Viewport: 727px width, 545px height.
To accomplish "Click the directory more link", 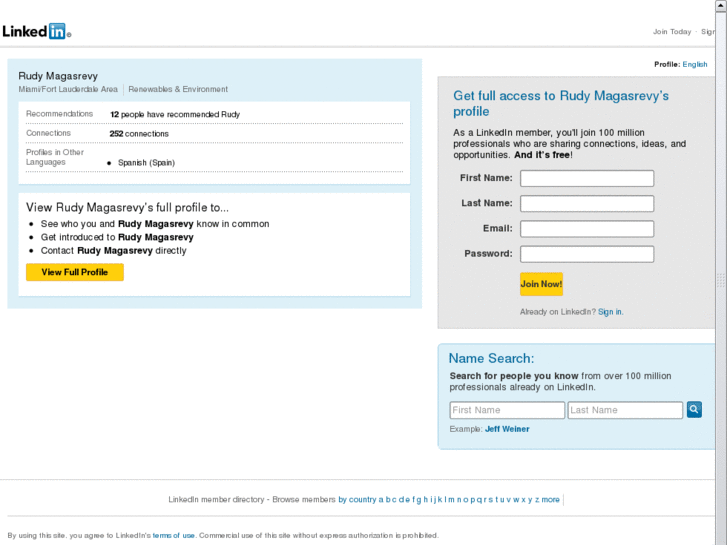I will [x=550, y=500].
